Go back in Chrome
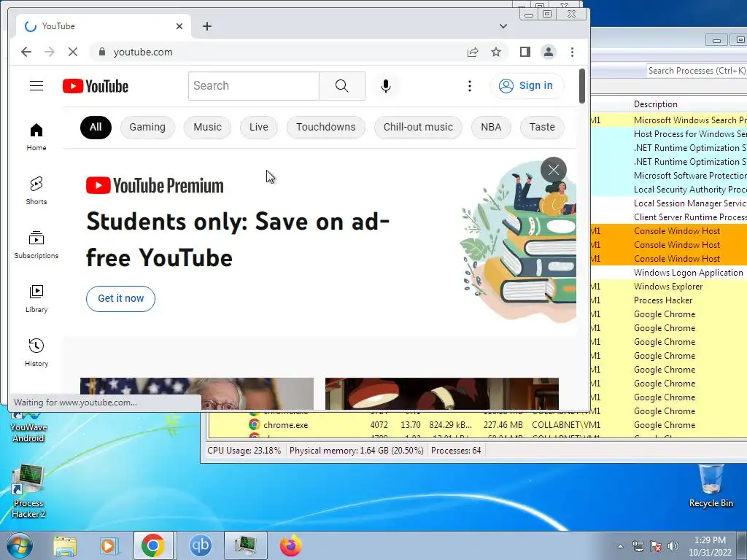The image size is (747, 560). coord(26,52)
